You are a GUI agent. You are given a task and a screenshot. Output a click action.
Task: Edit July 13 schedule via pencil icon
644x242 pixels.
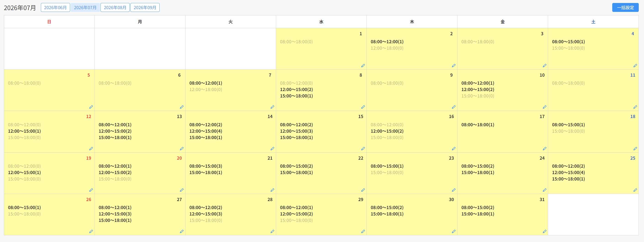[x=182, y=148]
